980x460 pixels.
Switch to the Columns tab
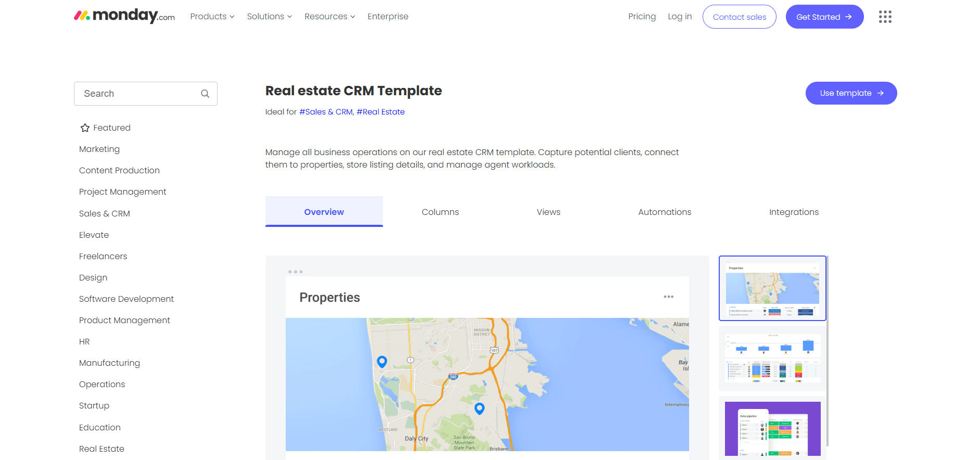coord(440,212)
